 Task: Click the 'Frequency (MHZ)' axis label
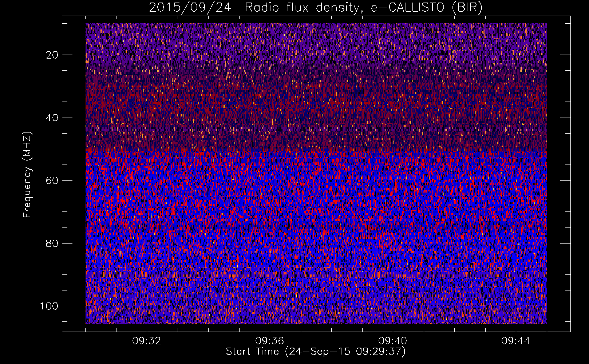pos(27,174)
